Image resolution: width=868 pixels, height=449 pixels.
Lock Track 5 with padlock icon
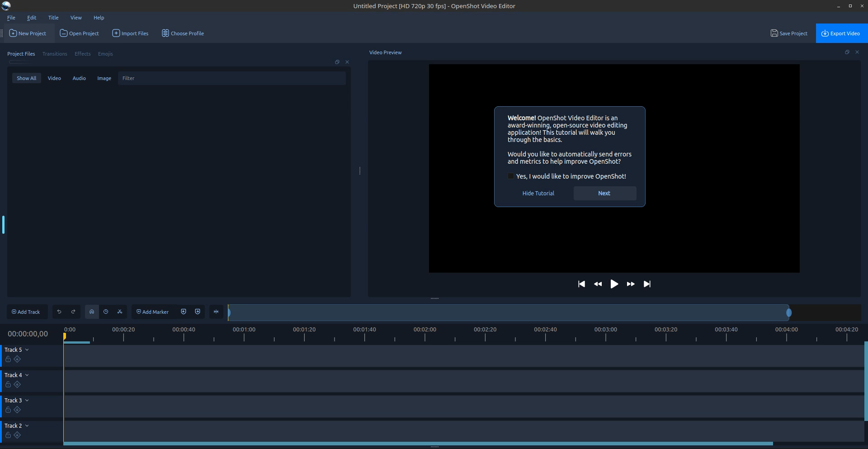(8, 359)
